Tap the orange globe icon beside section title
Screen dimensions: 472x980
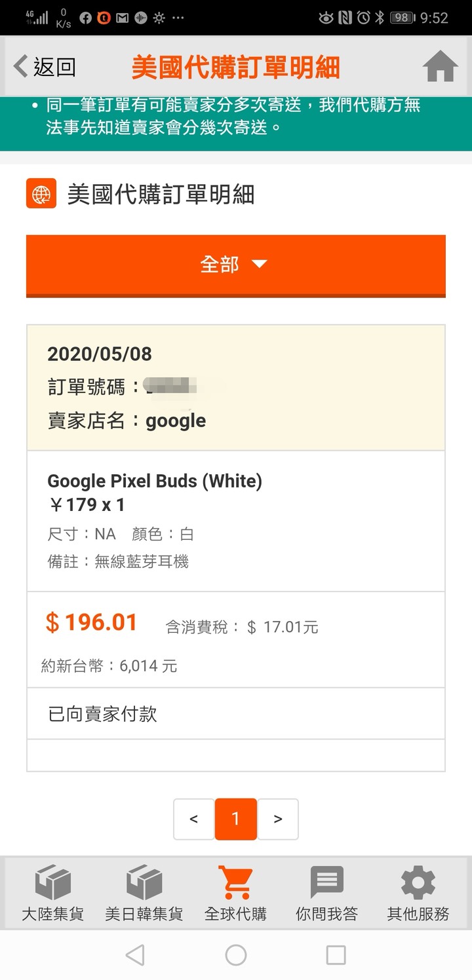pos(41,194)
